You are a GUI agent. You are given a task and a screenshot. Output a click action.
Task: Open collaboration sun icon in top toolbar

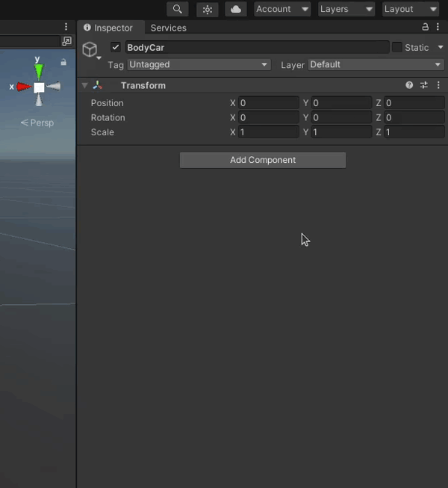pyautogui.click(x=207, y=9)
